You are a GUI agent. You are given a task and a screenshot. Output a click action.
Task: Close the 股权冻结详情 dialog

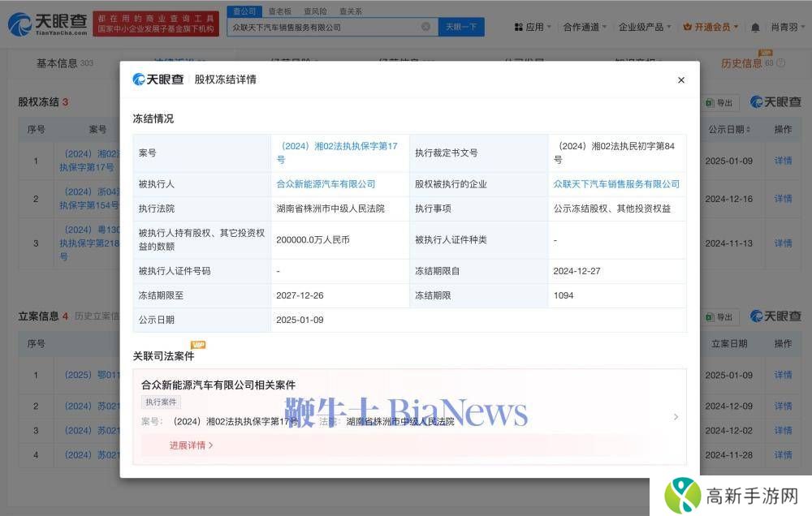coord(680,80)
